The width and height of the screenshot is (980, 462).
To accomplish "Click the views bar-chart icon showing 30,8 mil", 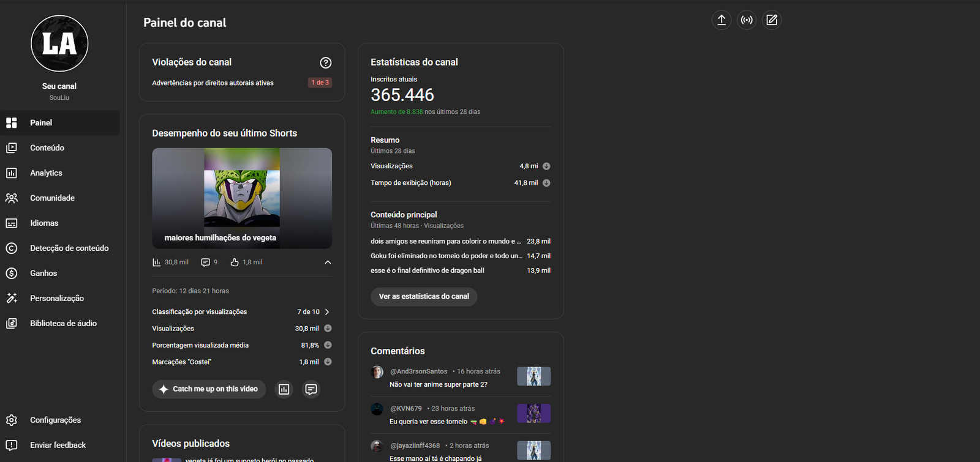I will tap(156, 263).
